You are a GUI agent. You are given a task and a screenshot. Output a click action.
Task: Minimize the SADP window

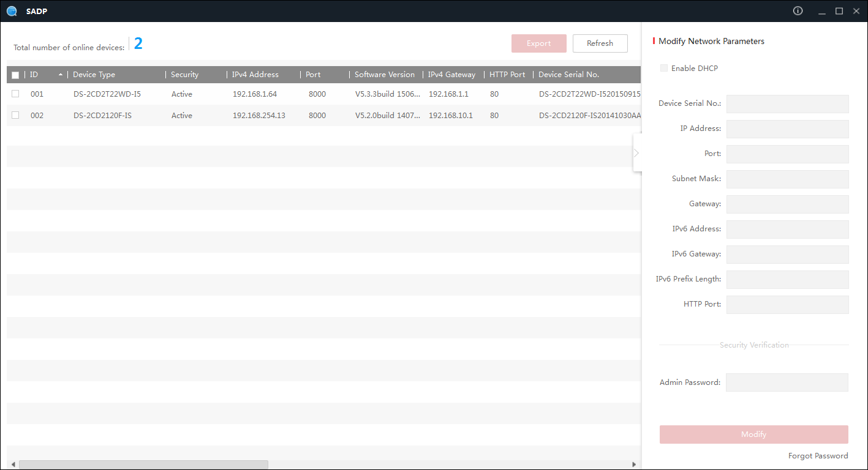coord(821,11)
